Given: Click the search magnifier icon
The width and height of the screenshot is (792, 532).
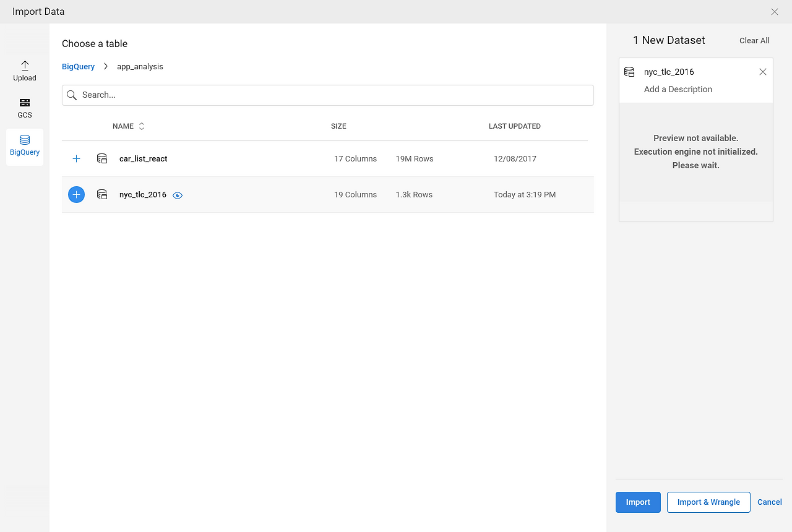Looking at the screenshot, I should click(72, 95).
